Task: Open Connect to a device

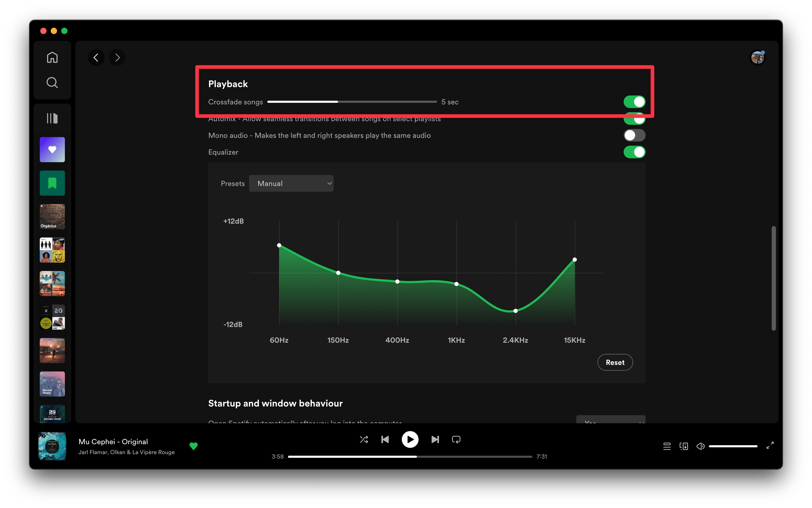Action: tap(684, 446)
